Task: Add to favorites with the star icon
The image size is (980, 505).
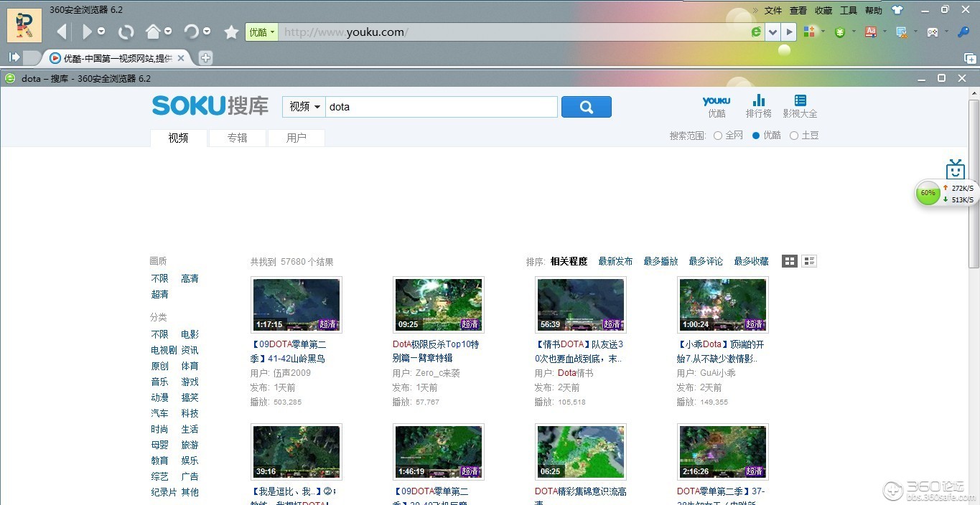Action: click(x=231, y=32)
